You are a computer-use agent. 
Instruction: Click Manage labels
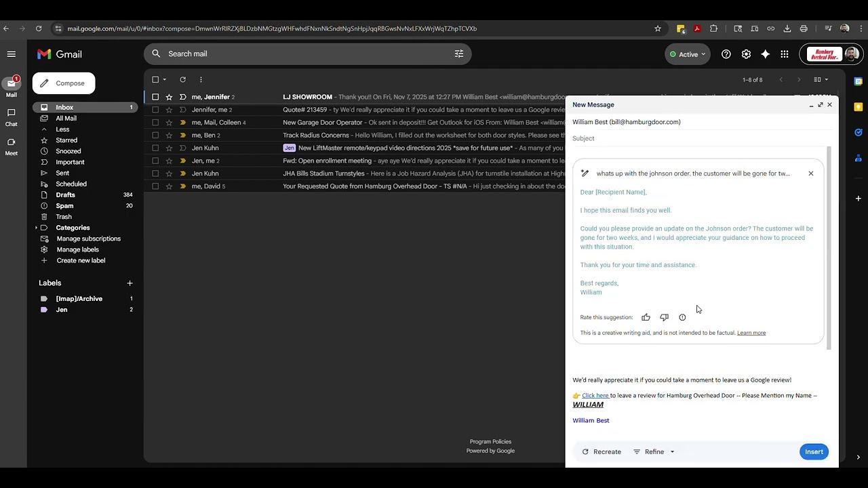coord(77,249)
